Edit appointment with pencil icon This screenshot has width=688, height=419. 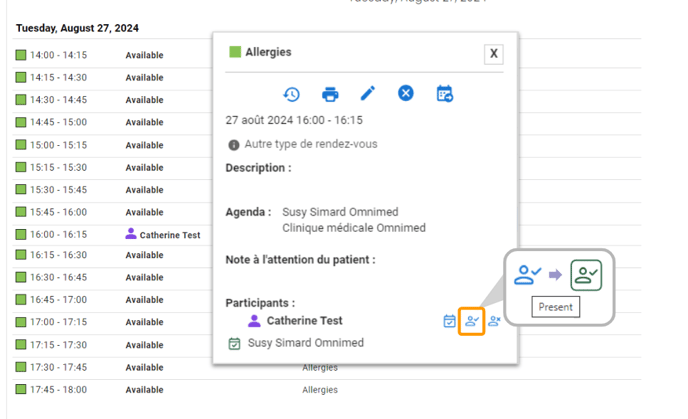tap(368, 93)
